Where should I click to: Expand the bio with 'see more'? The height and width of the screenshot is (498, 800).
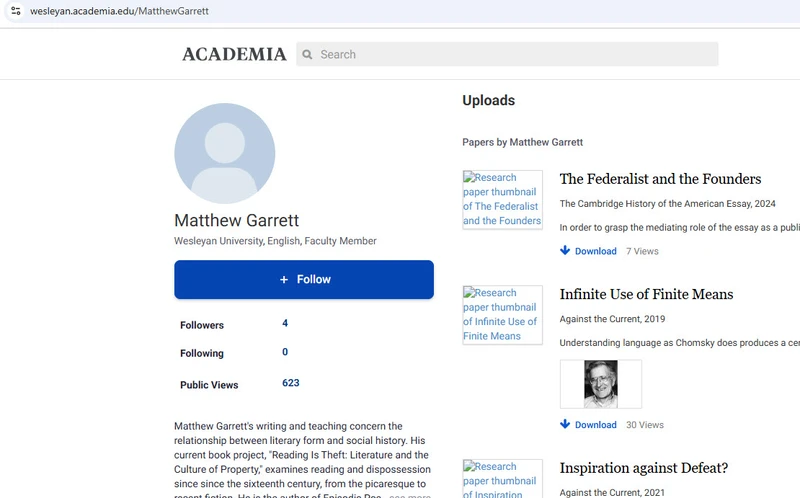tap(410, 495)
